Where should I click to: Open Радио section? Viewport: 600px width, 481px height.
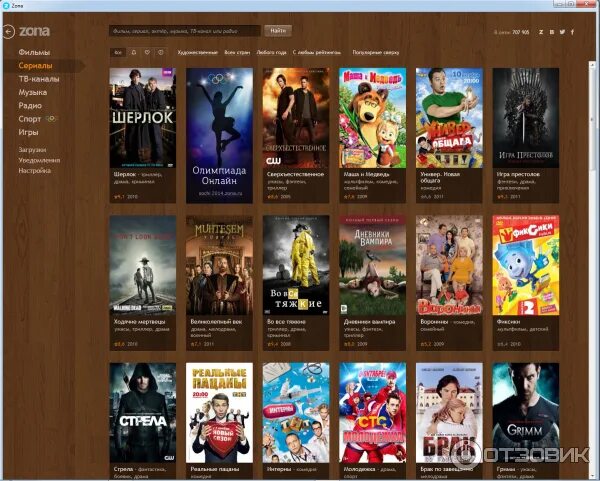[30, 105]
